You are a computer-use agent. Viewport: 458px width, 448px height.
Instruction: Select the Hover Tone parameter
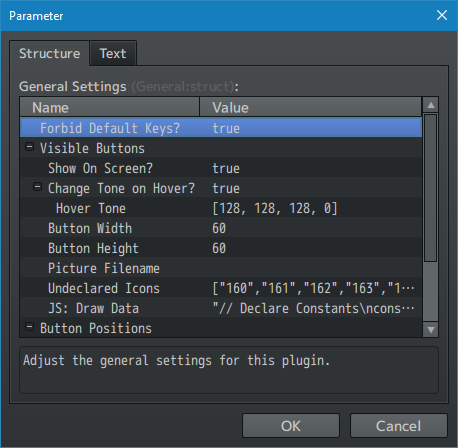coord(221,208)
